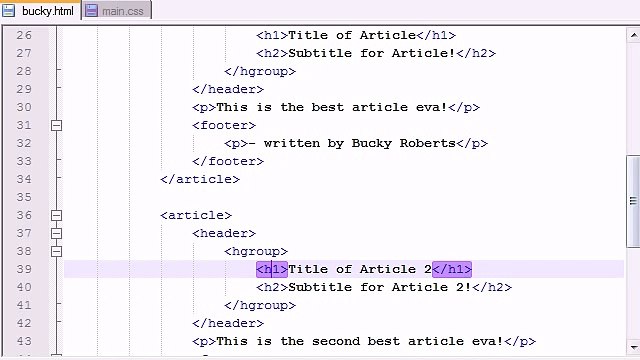Click 'This is the second best article eva!'
Image resolution: width=640 pixels, height=360 pixels.
pyautogui.click(x=360, y=341)
